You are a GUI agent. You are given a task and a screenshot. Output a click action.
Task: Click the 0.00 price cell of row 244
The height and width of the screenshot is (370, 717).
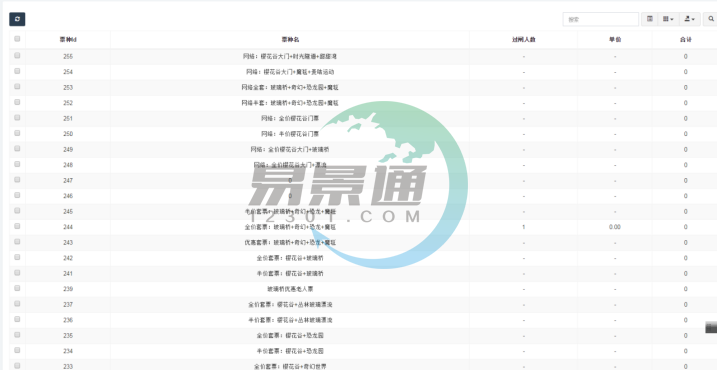click(x=615, y=227)
